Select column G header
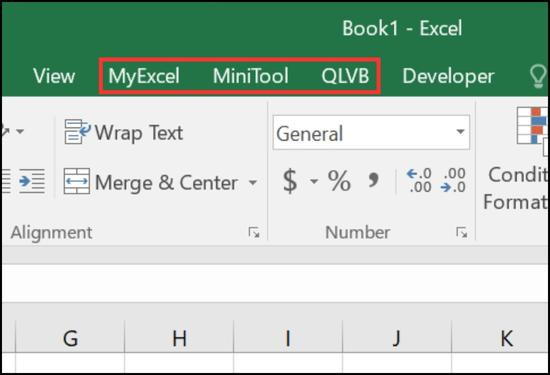 70,339
